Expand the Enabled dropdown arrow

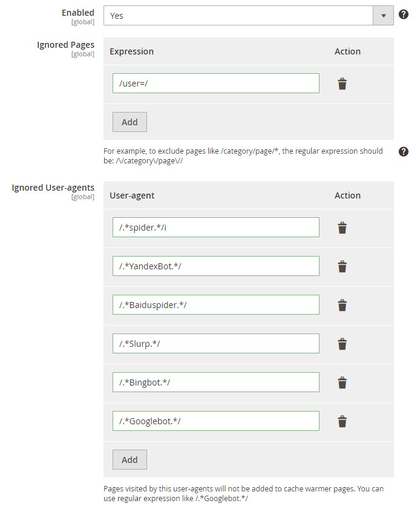pyautogui.click(x=384, y=15)
